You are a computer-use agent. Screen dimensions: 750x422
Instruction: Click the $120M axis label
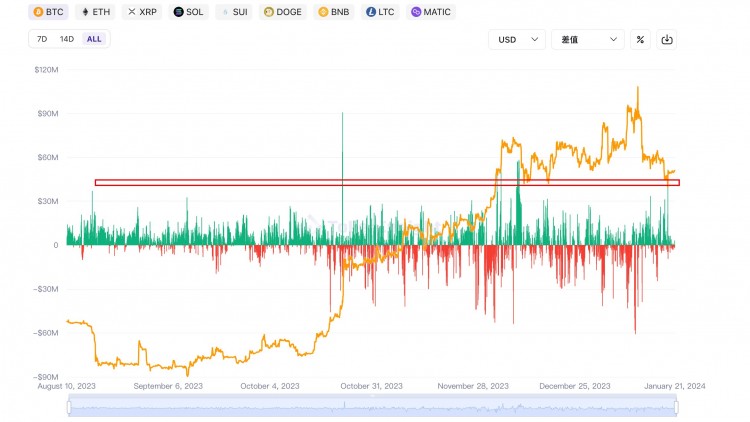pyautogui.click(x=46, y=70)
